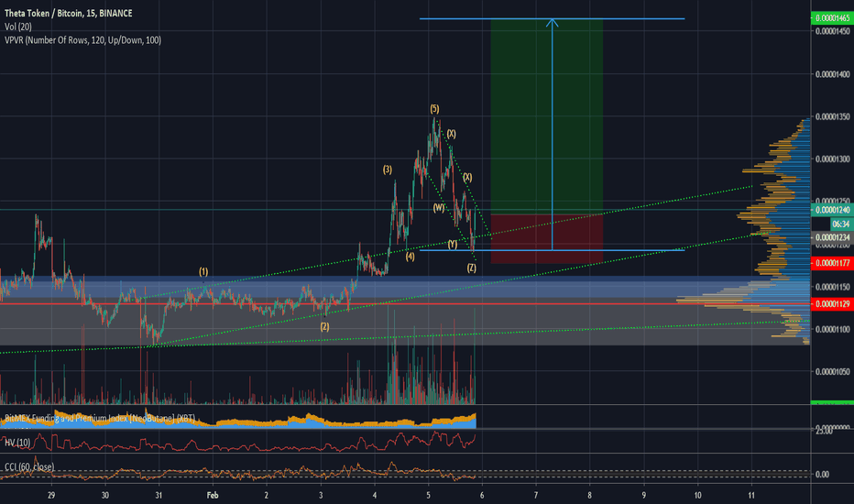Click the 0.00001350 price axis label
Image resolution: width=854 pixels, height=504 pixels.
(832, 116)
